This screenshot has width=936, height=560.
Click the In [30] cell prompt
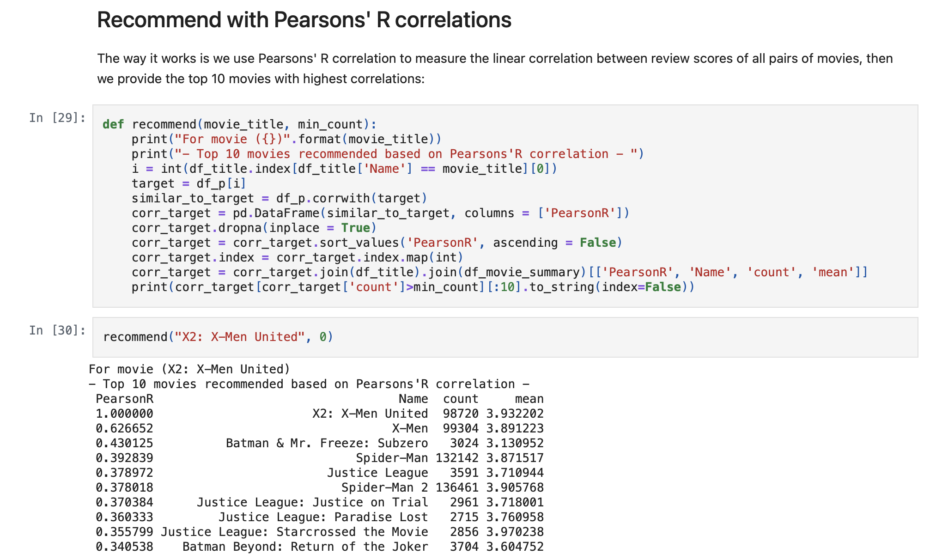(x=57, y=331)
